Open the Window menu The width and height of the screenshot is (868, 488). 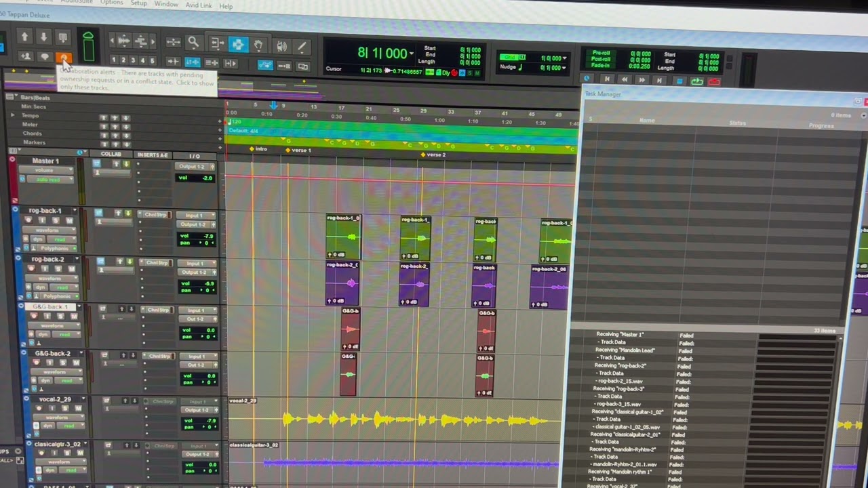point(166,4)
